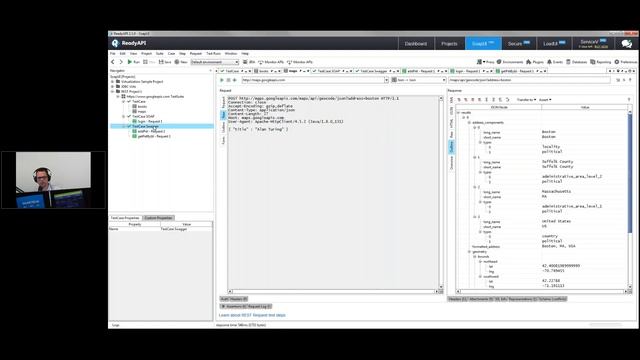640x360 pixels.
Task: Navigate back with the left arrow icon
Action: coord(113,62)
